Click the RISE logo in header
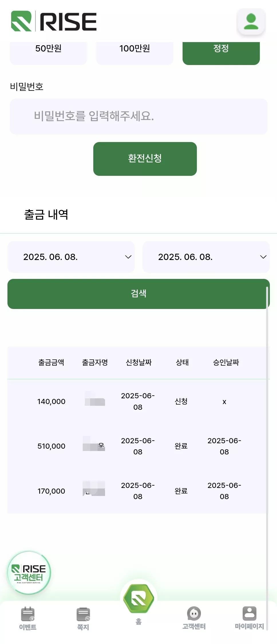Image resolution: width=277 pixels, height=644 pixels. 54,21
